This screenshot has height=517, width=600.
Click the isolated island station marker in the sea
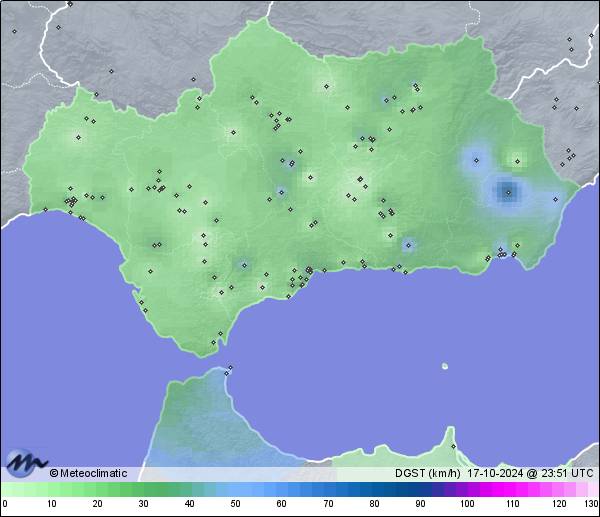click(x=445, y=366)
